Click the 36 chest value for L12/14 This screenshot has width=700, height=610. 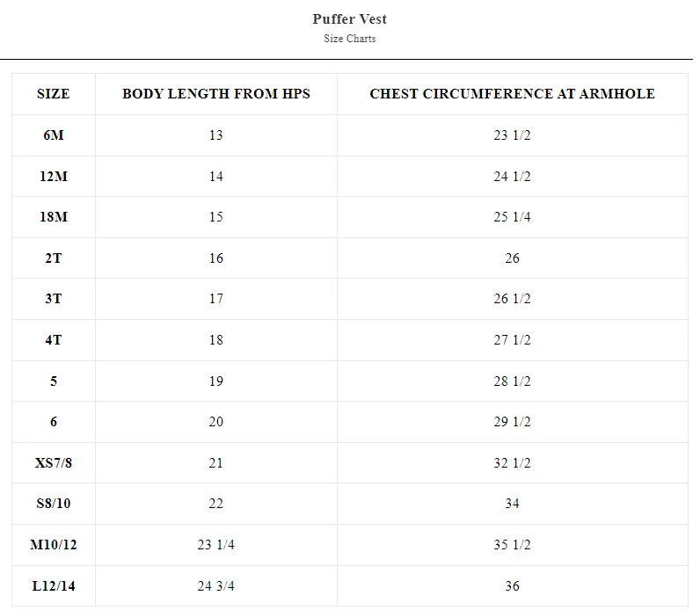pos(513,586)
